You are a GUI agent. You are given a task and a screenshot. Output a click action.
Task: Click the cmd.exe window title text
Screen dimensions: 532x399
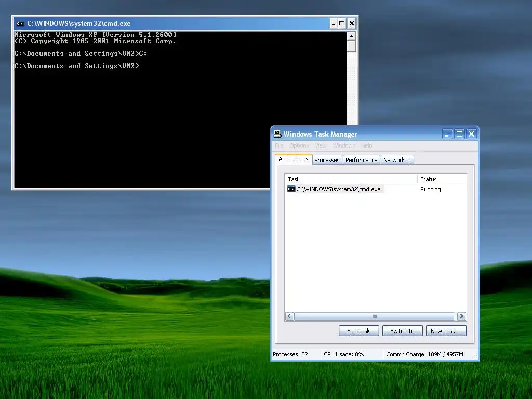(x=79, y=23)
